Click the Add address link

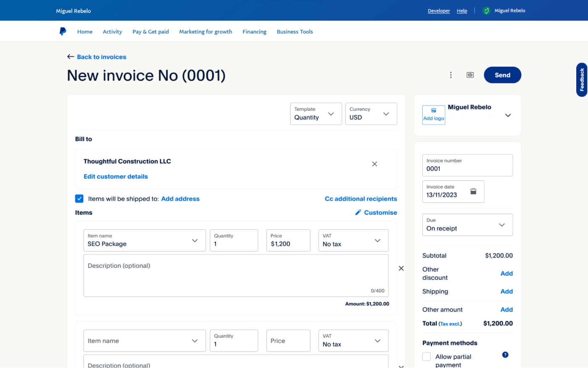click(x=180, y=199)
